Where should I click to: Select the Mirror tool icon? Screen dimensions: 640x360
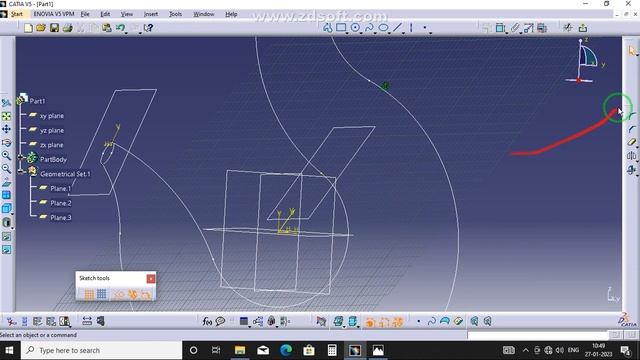pyautogui.click(x=631, y=156)
